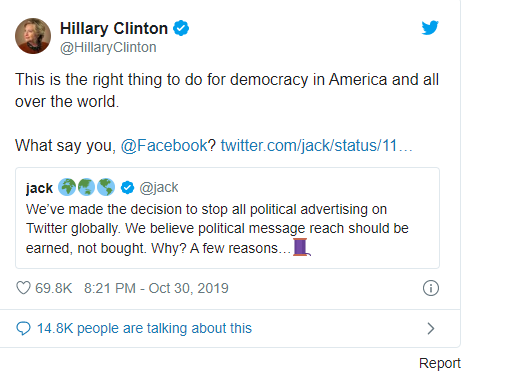Click jack's verified checkmark badge
This screenshot has width=520, height=377.
[127, 188]
